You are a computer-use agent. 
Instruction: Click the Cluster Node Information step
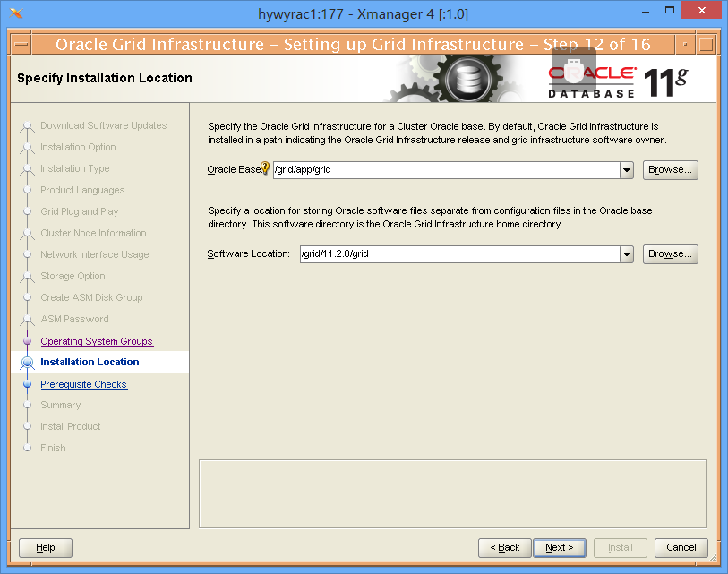93,233
